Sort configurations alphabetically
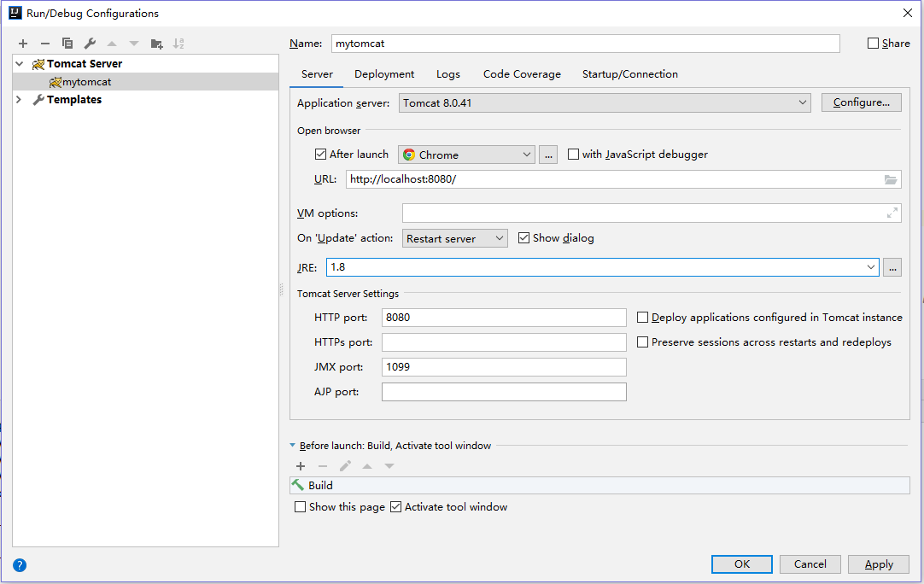The height and width of the screenshot is (584, 924). tap(178, 43)
